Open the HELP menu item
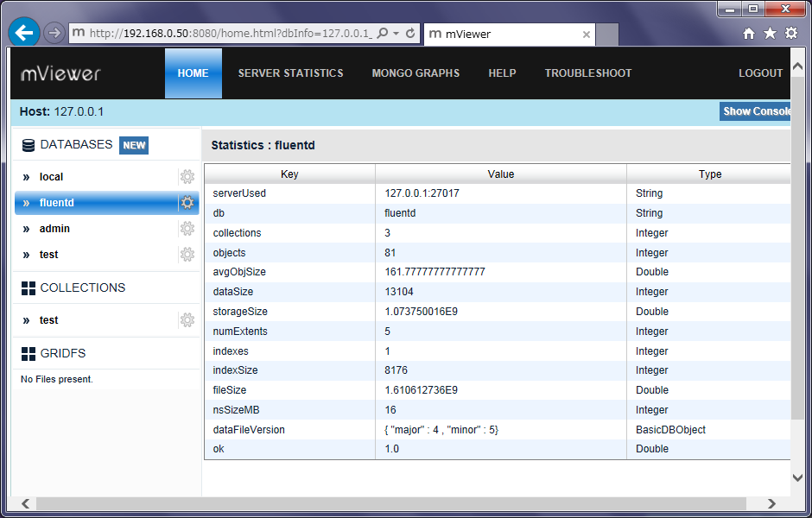The image size is (812, 518). 503,73
